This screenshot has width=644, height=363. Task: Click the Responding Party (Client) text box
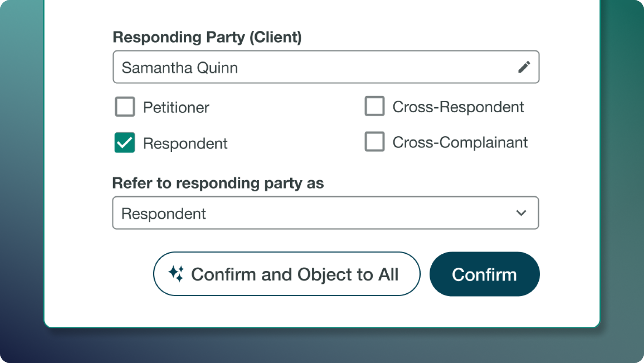click(x=289, y=67)
